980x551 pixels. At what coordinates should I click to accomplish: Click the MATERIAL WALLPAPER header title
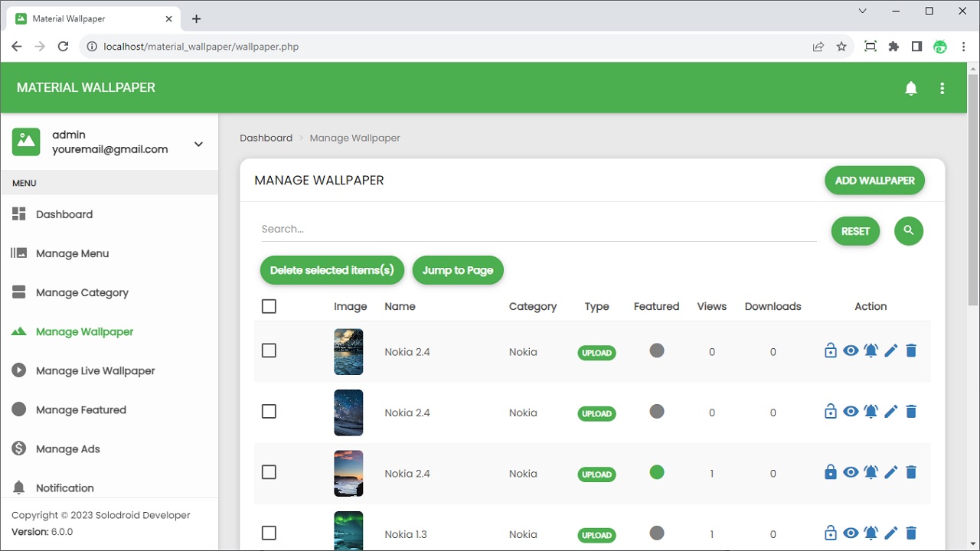pyautogui.click(x=86, y=88)
